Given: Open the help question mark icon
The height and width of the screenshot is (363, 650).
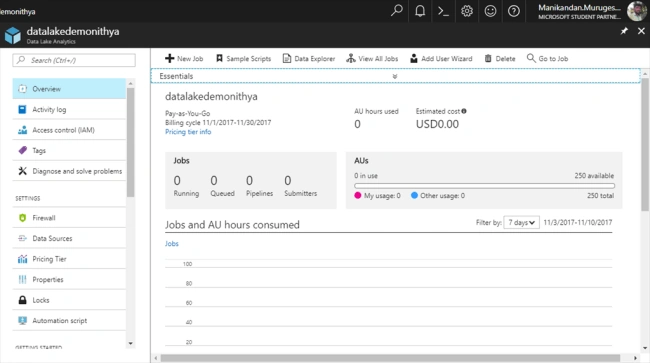Looking at the screenshot, I should 514,11.
